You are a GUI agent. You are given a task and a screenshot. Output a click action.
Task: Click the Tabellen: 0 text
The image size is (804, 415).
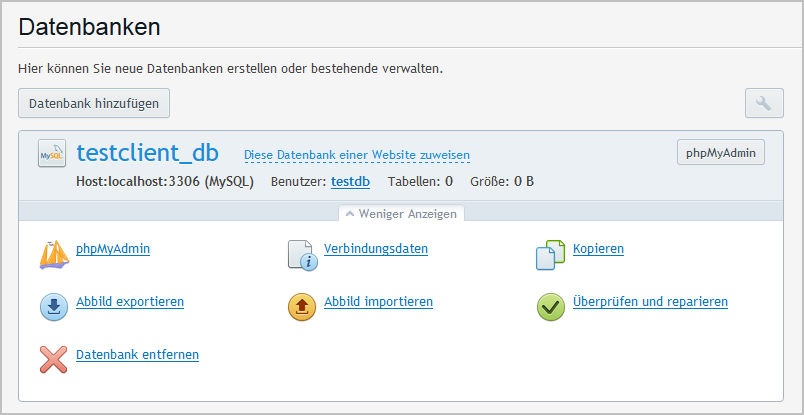[420, 182]
